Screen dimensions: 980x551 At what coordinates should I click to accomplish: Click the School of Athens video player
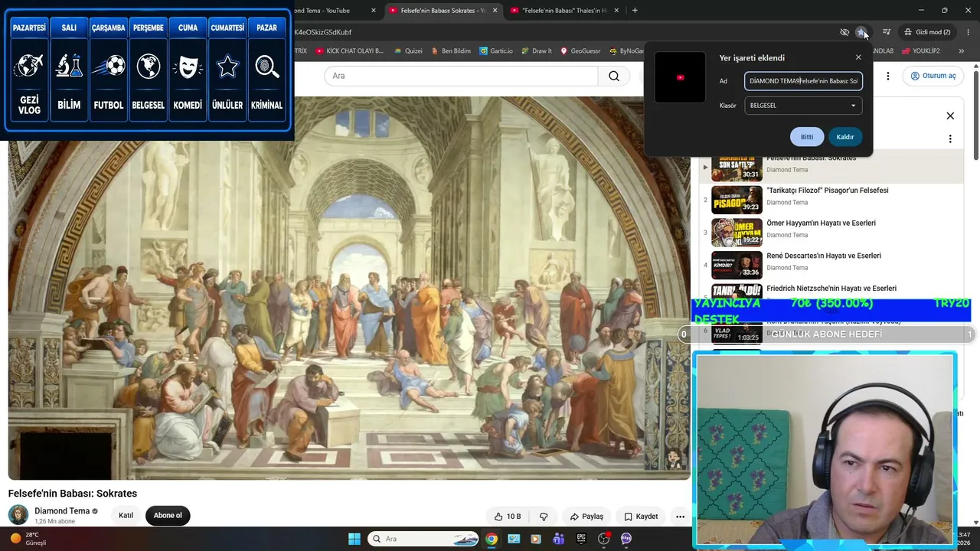pos(349,288)
